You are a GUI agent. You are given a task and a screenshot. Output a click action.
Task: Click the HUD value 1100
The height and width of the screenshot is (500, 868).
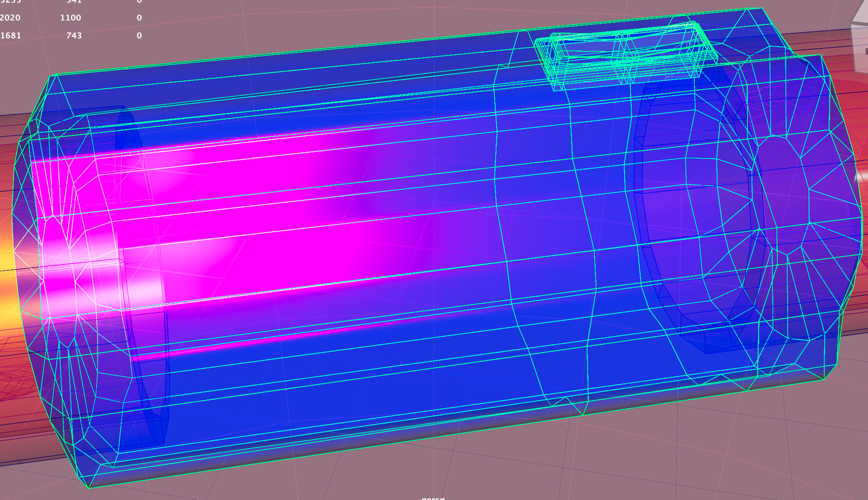(x=71, y=18)
